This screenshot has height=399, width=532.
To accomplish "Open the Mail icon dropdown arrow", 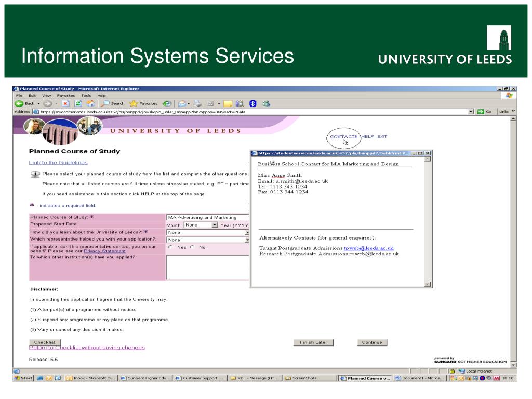I will [x=189, y=103].
